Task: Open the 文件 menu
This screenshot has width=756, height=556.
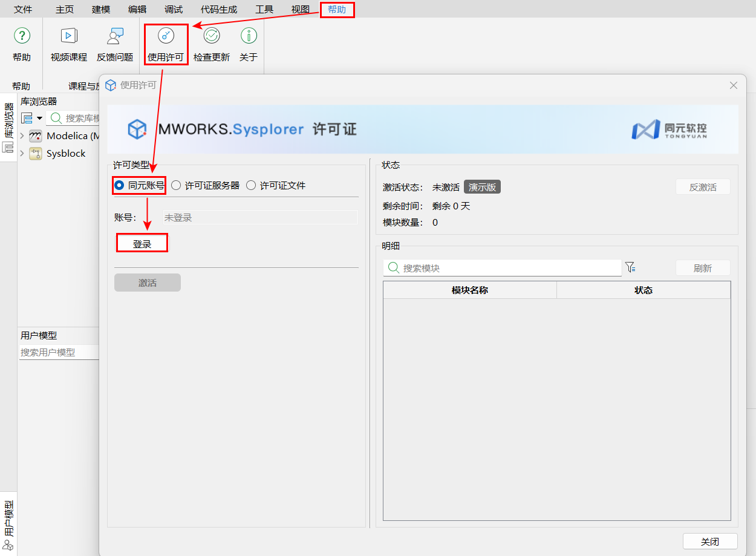Action: tap(23, 9)
